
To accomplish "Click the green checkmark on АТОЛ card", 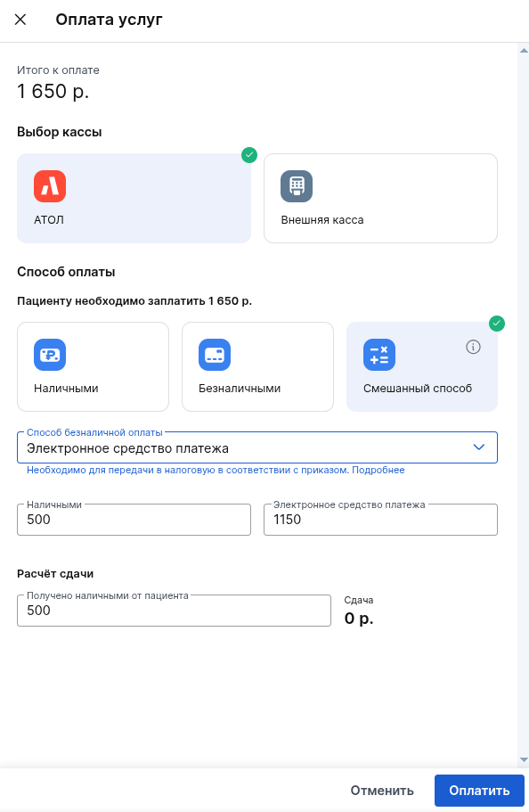I will click(249, 155).
